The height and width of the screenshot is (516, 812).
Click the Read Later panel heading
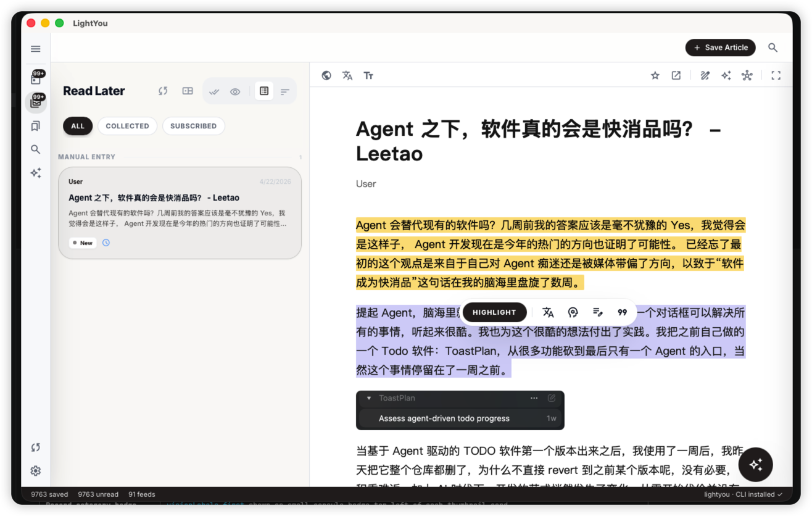coord(94,91)
